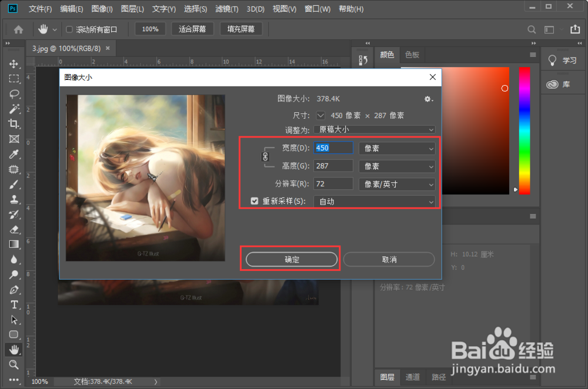Select the Frame tool

(x=14, y=139)
